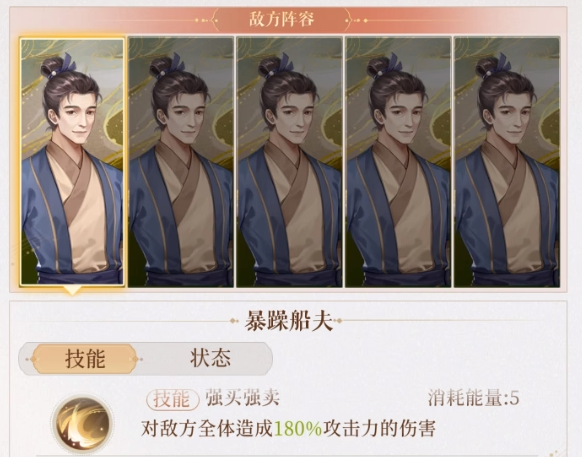This screenshot has width=582, height=457.
Task: Click the 强买强卖 skill name
Action: point(242,398)
